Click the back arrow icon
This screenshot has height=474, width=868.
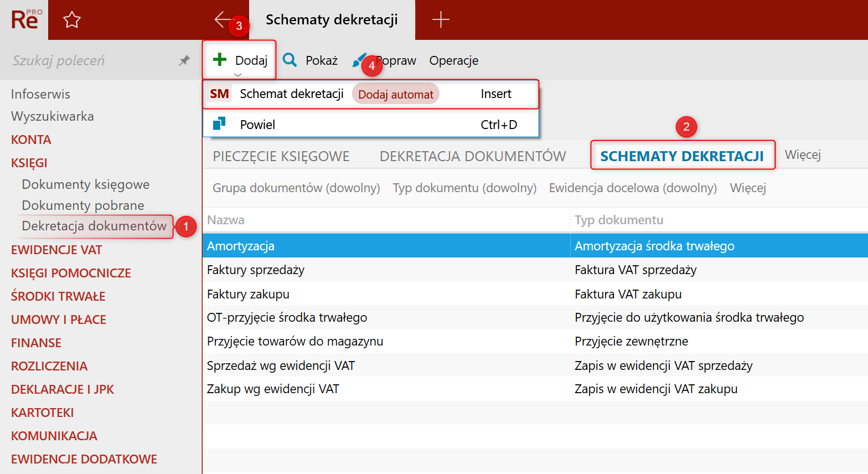pyautogui.click(x=223, y=19)
